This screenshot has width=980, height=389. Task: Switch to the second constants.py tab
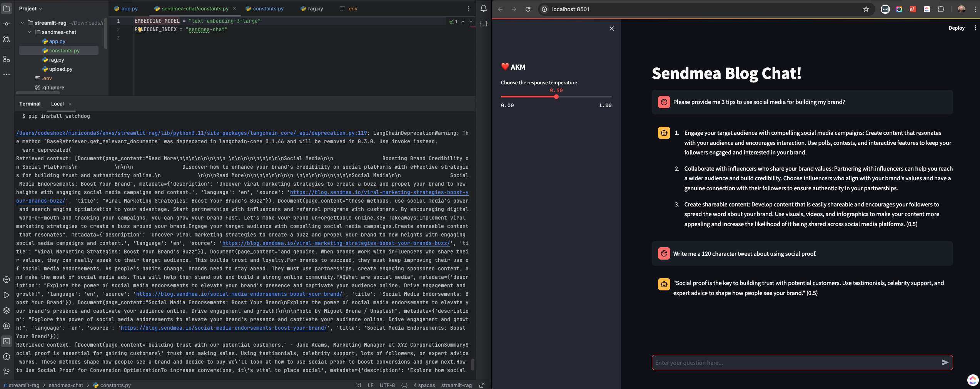coord(265,8)
